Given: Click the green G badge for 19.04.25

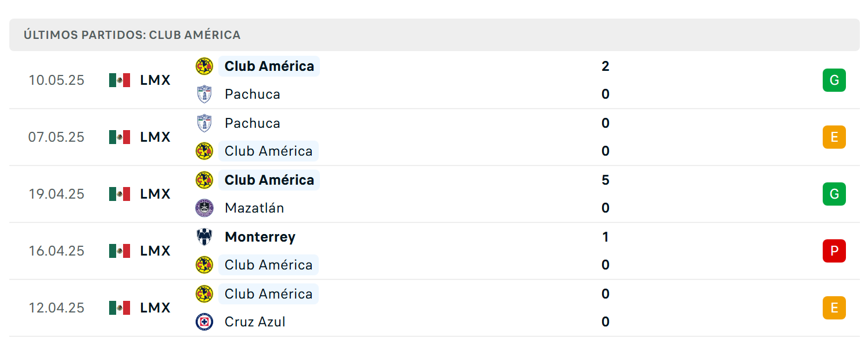Looking at the screenshot, I should click(x=834, y=194).
